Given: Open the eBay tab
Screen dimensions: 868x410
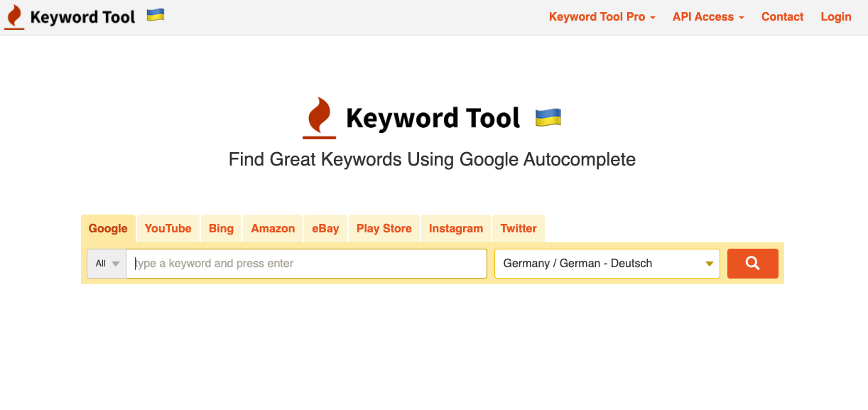Looking at the screenshot, I should point(325,229).
